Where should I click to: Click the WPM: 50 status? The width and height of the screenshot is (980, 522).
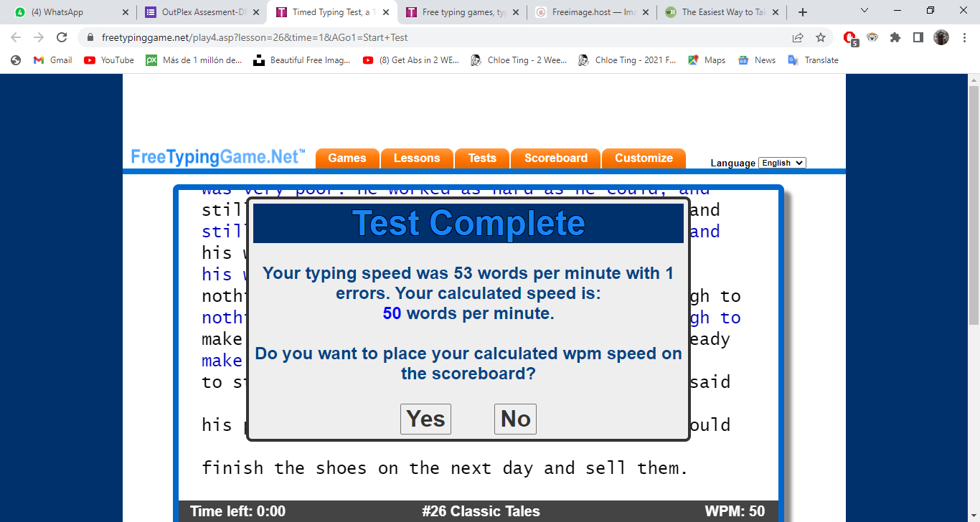pos(735,511)
